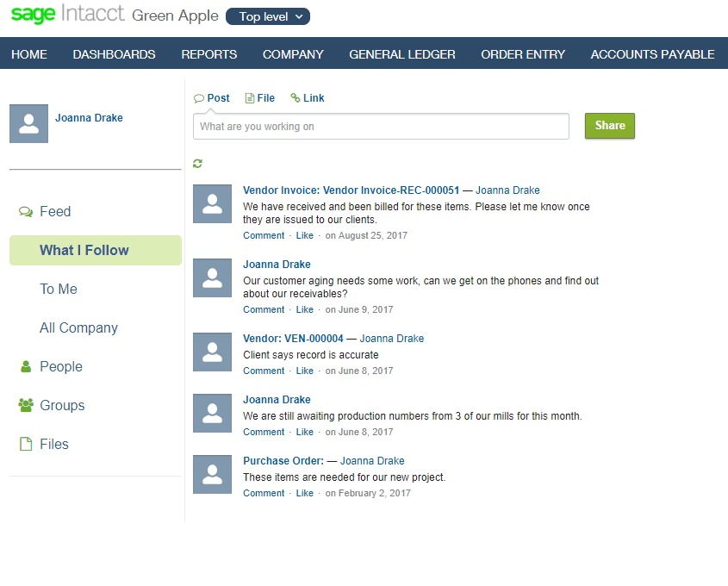This screenshot has height=586, width=728.
Task: Click the green Share button
Action: (610, 126)
